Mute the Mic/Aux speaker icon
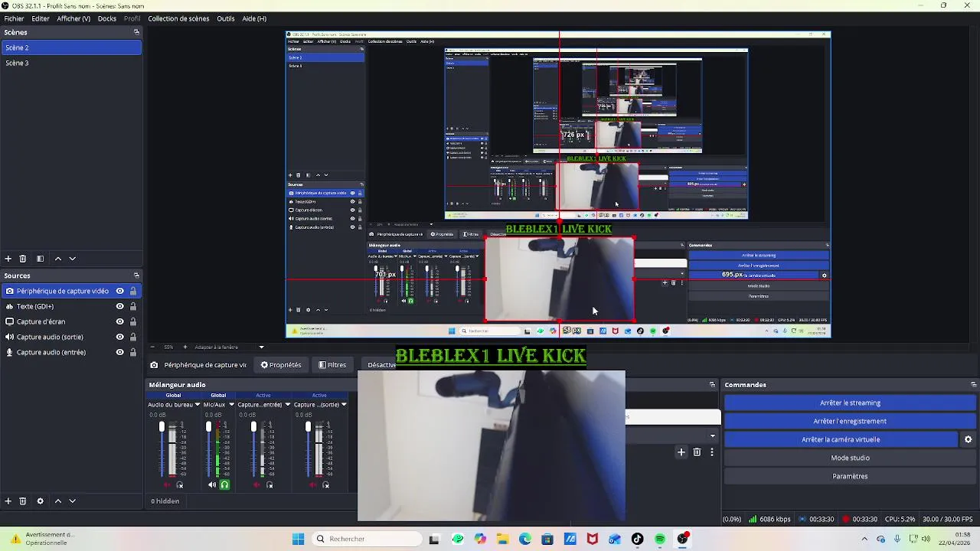Image resolution: width=980 pixels, height=551 pixels. coord(212,484)
